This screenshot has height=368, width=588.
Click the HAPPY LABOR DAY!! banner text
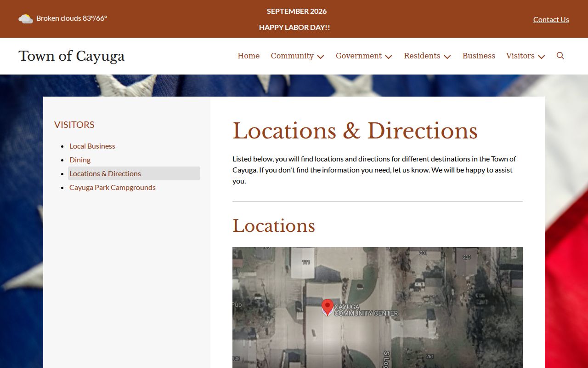294,27
